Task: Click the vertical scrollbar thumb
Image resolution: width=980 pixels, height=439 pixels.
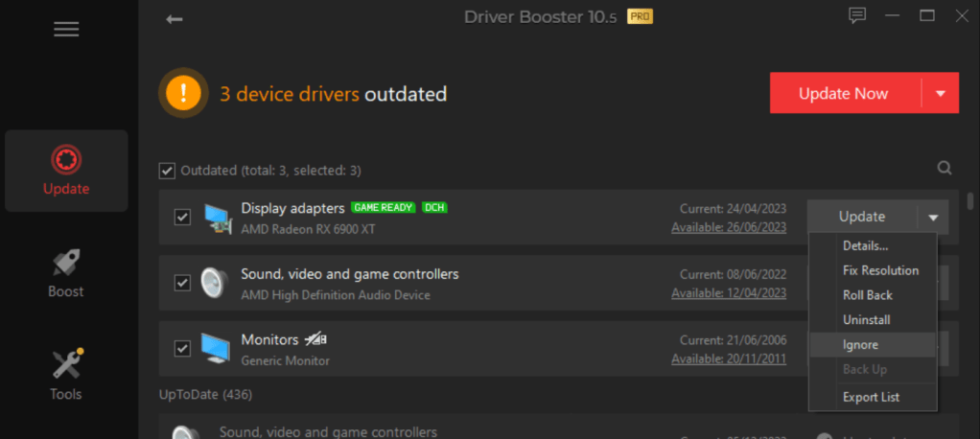Action: tap(970, 201)
